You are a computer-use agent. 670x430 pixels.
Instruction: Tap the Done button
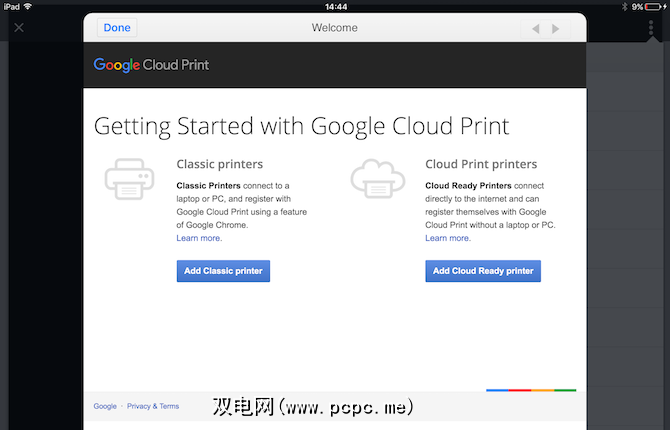pyautogui.click(x=117, y=28)
